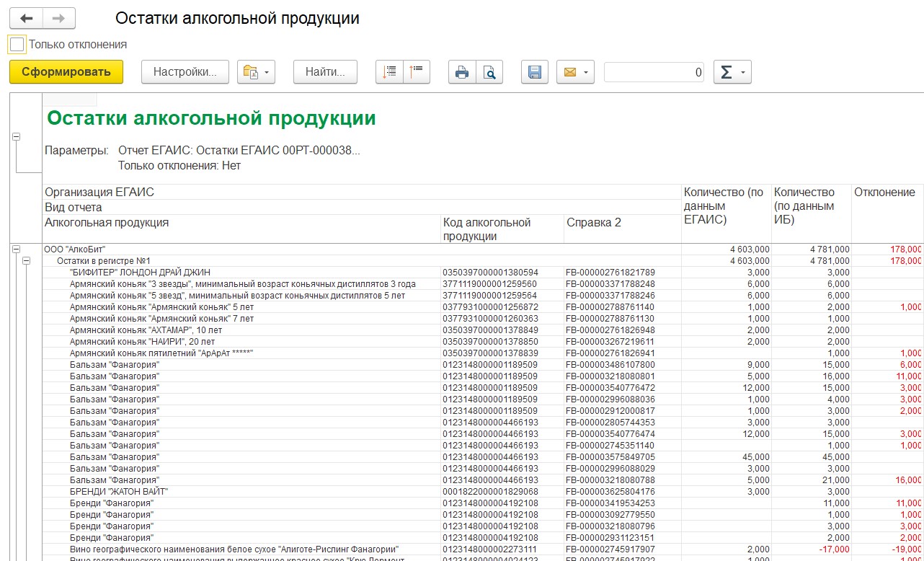The image size is (924, 561).
Task: Click the numeric sum field showing 0
Action: point(654,72)
